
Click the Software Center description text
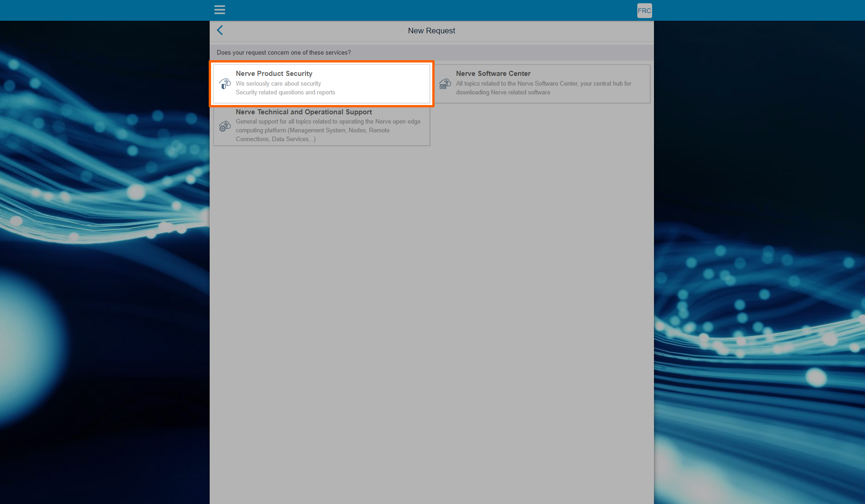(543, 88)
